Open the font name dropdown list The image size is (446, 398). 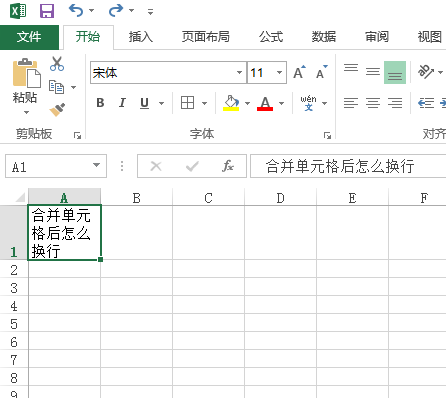pos(239,72)
